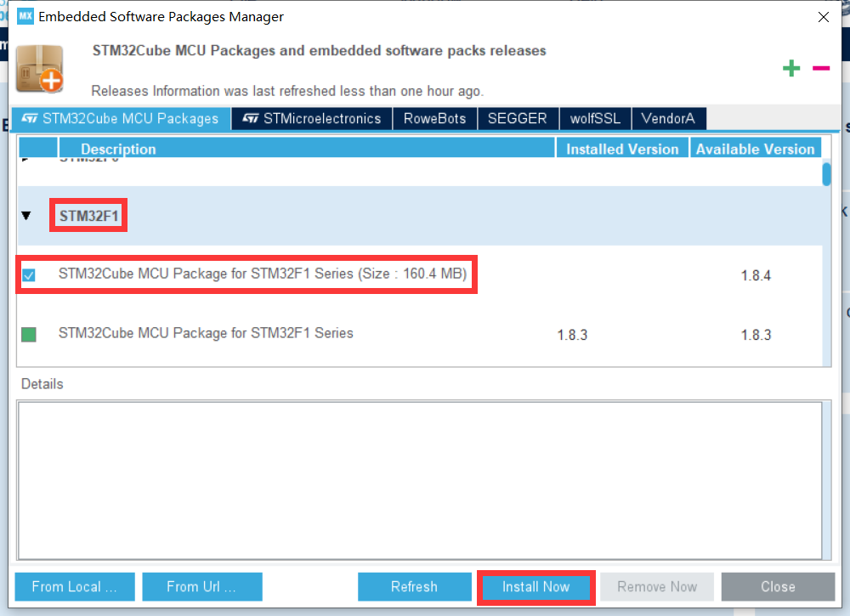Select the installed 'STM32Cube MCU Package for STM32F1 Series' row
Viewport: 850px width, 616px height.
coord(421,334)
